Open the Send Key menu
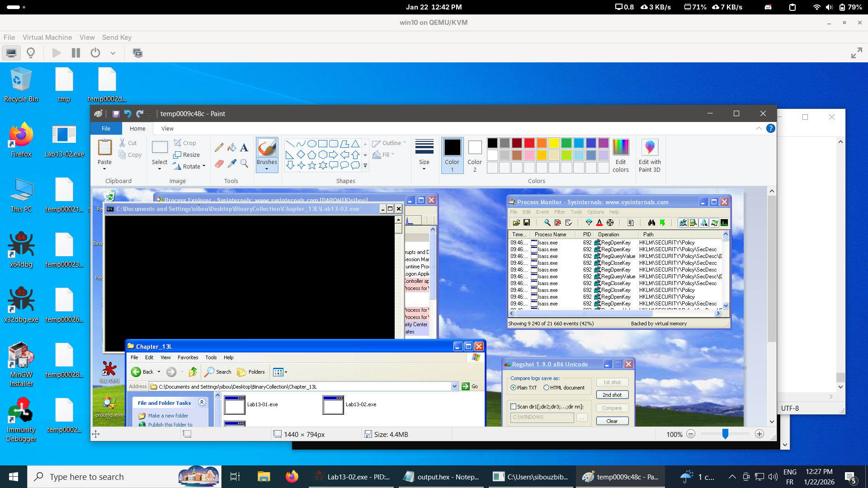868x488 pixels. (117, 38)
